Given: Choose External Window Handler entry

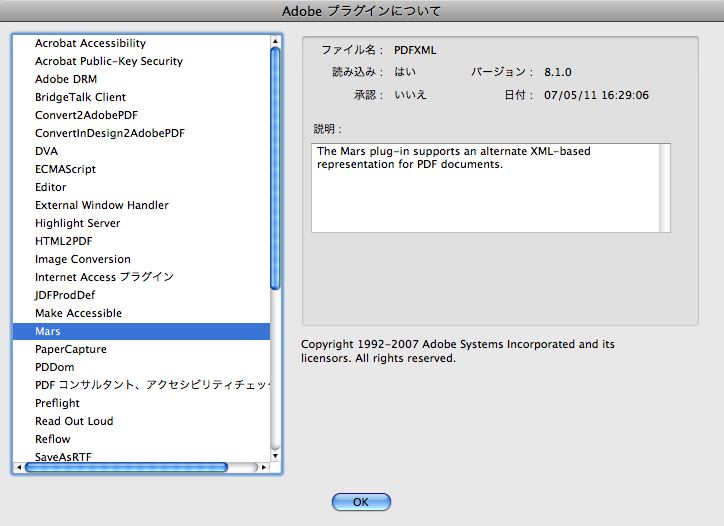Looking at the screenshot, I should 101,205.
